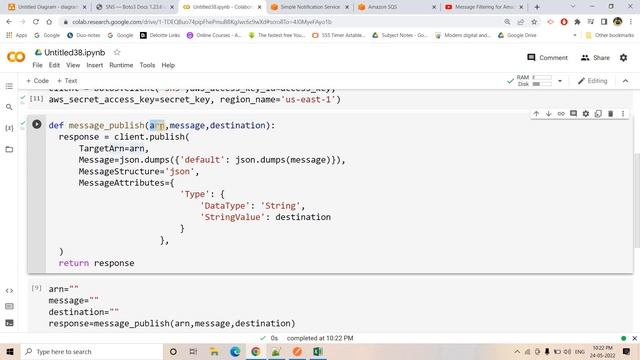The image size is (640, 360).
Task: Click the taskbar clock showing 10:22 PM
Action: (602, 351)
